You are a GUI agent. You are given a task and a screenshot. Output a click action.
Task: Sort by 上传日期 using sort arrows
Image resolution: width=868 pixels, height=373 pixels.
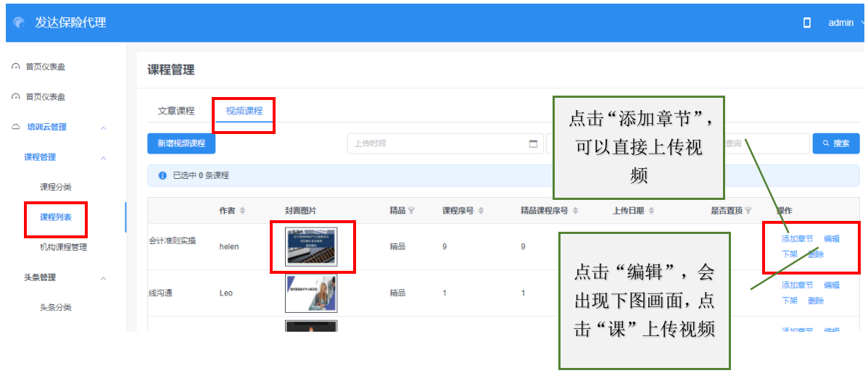click(x=651, y=211)
